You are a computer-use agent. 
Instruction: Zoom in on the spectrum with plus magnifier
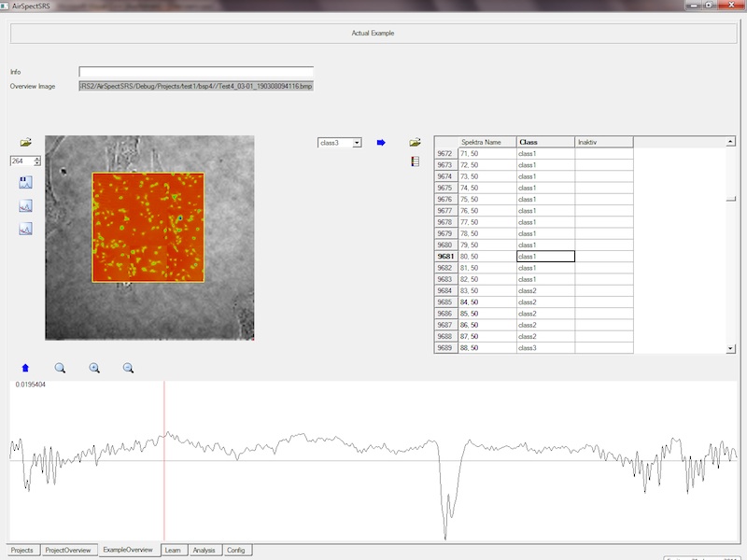[x=94, y=369]
